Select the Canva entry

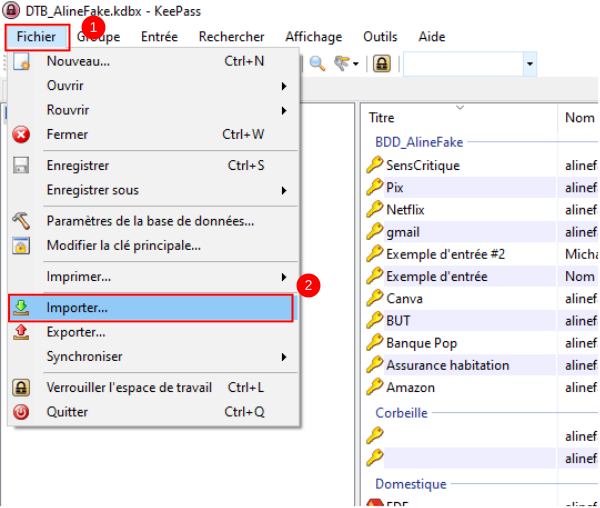tap(404, 299)
